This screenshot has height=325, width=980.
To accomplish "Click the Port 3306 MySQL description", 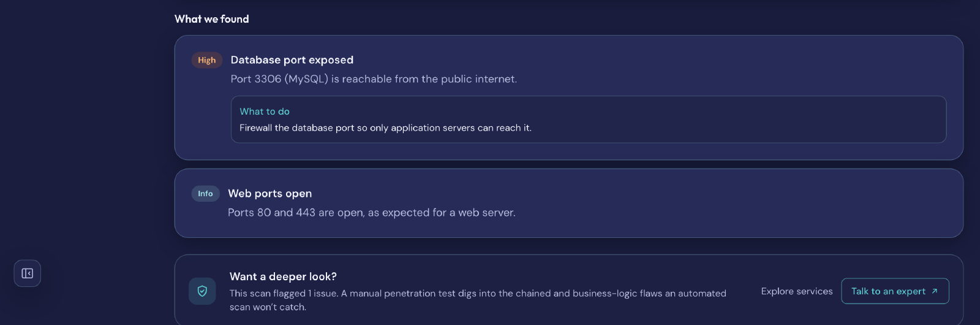I will [x=374, y=79].
